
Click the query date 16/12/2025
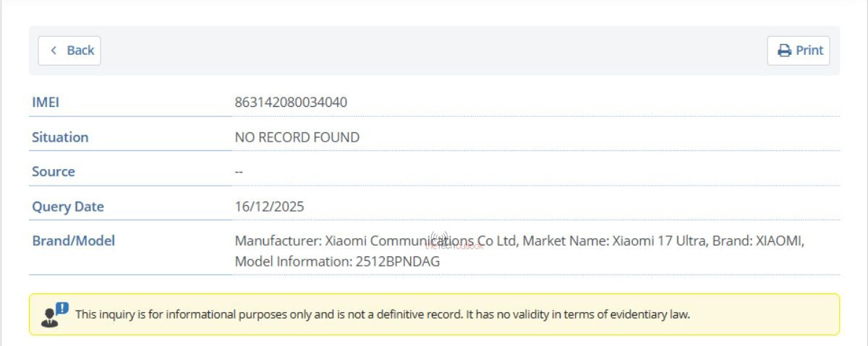point(269,207)
